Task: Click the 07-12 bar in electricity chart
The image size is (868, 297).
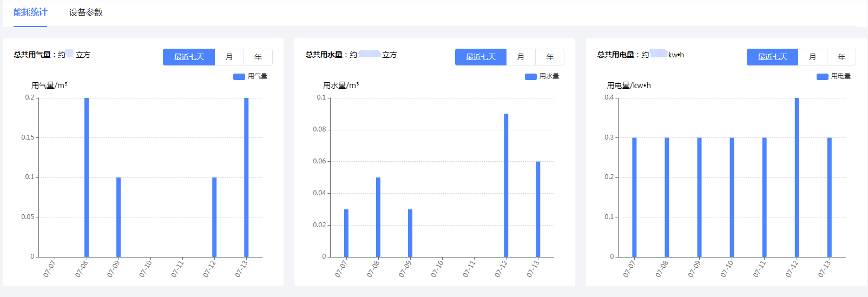Action: [797, 177]
